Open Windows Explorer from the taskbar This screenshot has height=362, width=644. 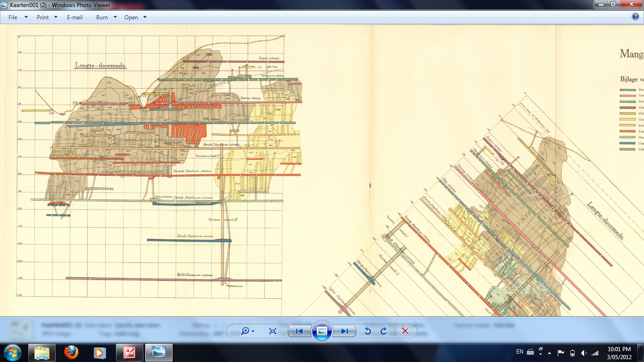(x=42, y=352)
